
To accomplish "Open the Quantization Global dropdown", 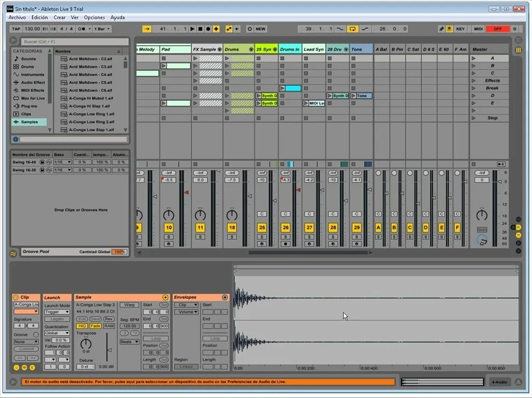I will (57, 333).
